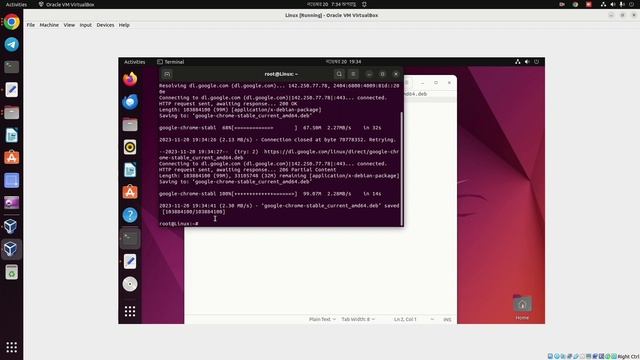
Task: Open the host dock Terminal icon
Action: click(11, 67)
